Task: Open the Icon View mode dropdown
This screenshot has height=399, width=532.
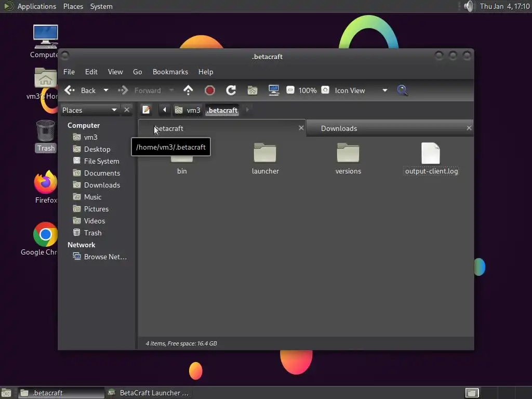Action: point(361,90)
